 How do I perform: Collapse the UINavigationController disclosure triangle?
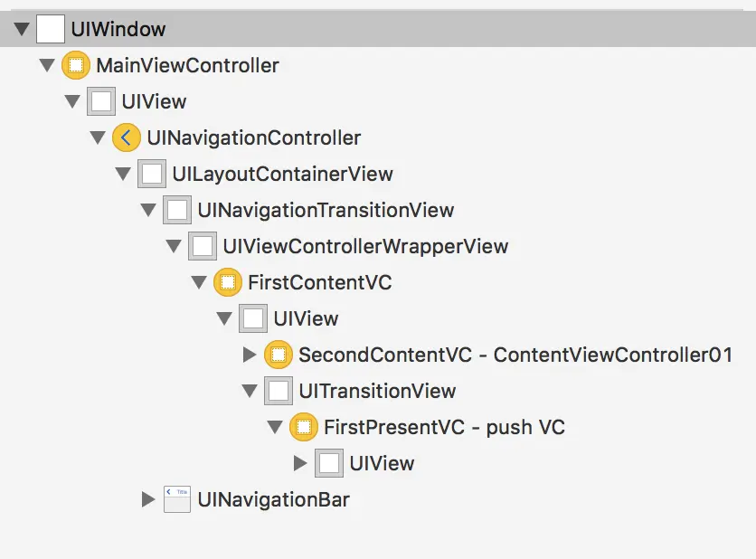(98, 138)
